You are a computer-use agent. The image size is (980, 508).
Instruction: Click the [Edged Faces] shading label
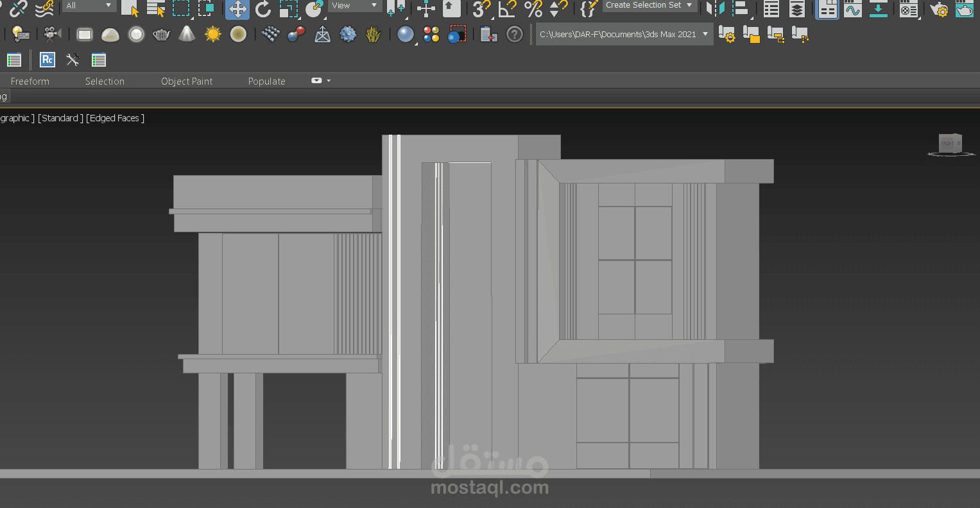(x=116, y=118)
